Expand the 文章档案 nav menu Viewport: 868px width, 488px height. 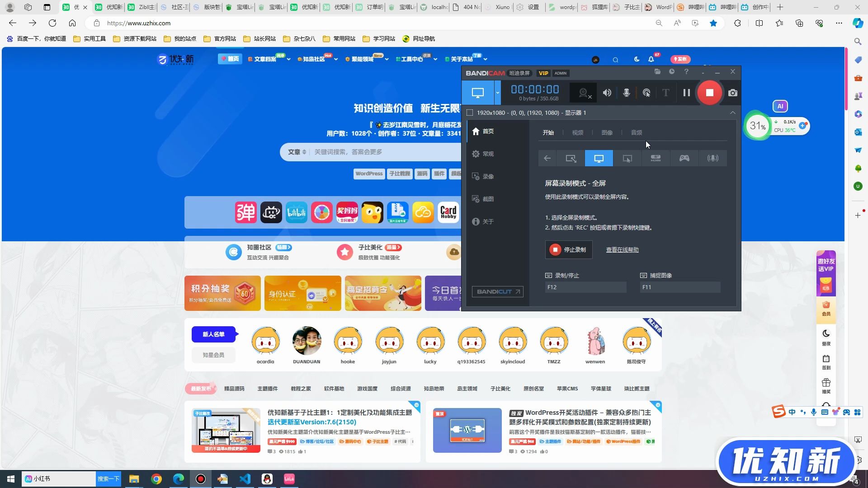(269, 59)
